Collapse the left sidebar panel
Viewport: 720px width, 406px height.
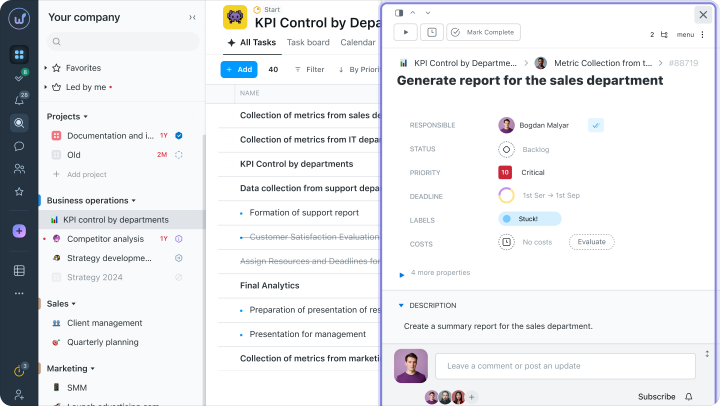[x=192, y=17]
